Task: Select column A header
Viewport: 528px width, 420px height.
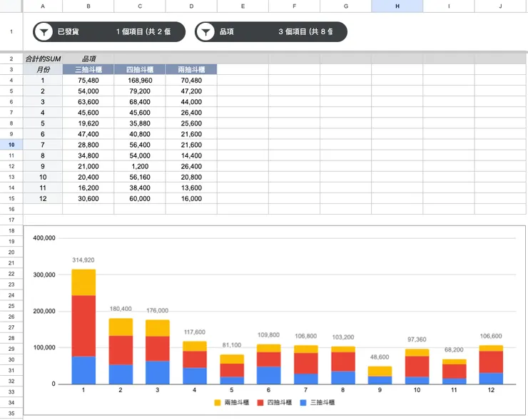Action: [x=43, y=6]
